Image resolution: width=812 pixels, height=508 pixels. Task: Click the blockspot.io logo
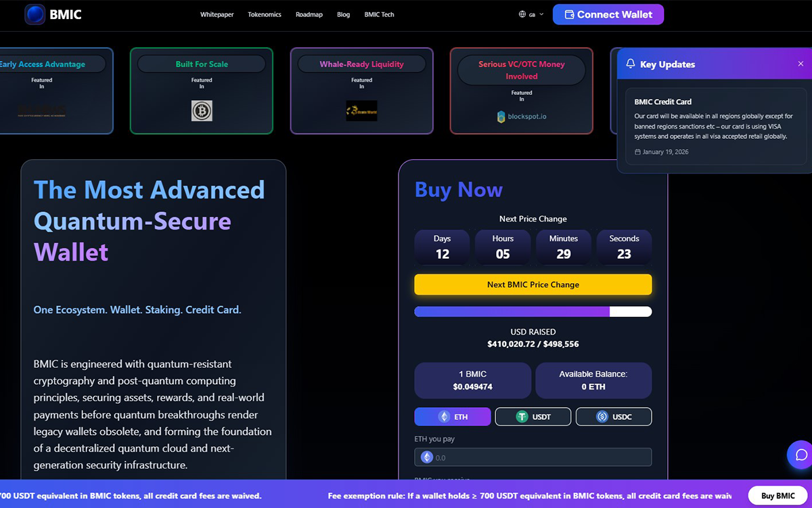[521, 117]
